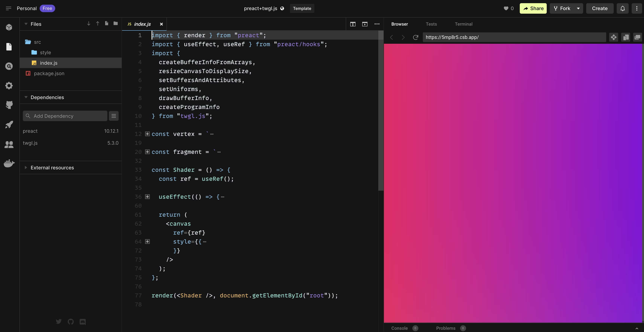Create a new file in the Files panel
This screenshot has height=332, width=644.
(x=107, y=24)
